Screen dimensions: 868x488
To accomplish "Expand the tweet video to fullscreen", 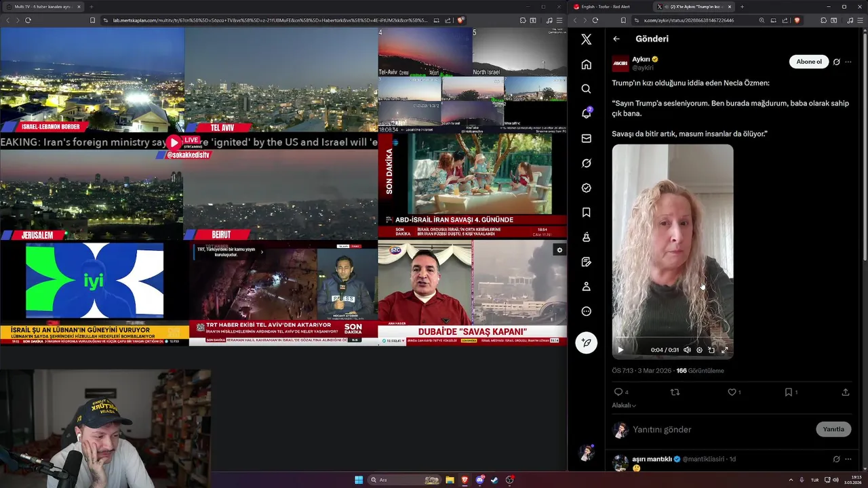I will pyautogui.click(x=724, y=350).
